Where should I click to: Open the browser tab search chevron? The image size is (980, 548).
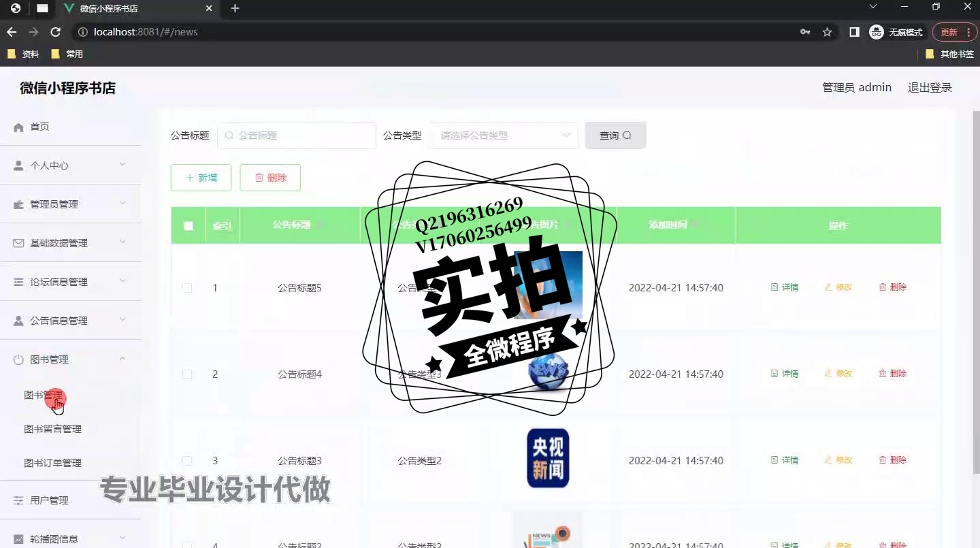(873, 7)
